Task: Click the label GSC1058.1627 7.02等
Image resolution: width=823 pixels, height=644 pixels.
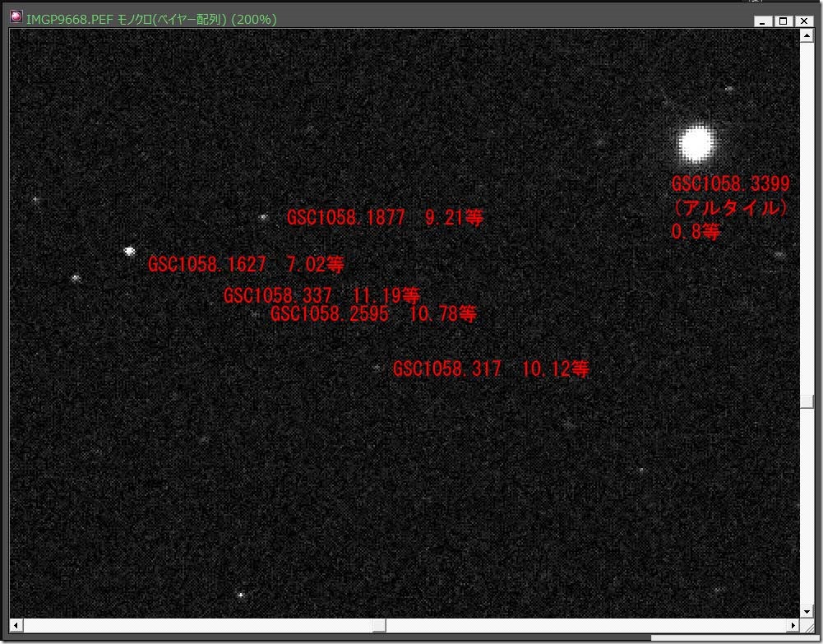Action: pyautogui.click(x=246, y=264)
